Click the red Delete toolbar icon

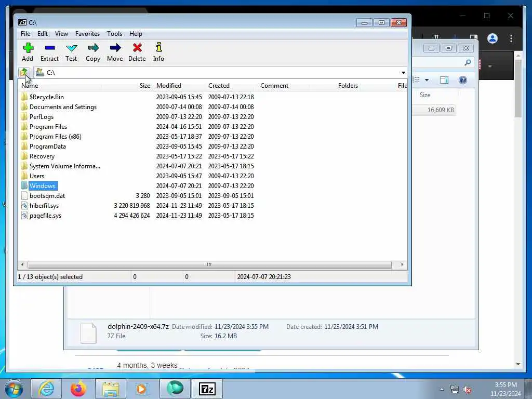pos(137,52)
